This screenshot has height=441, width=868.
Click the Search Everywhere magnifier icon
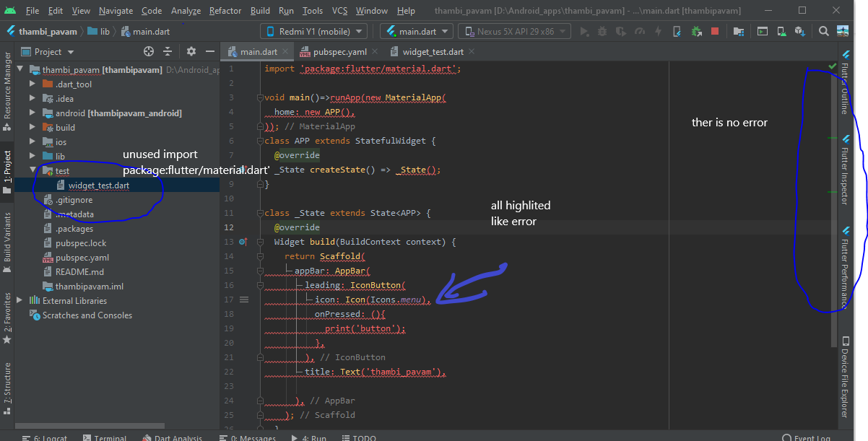point(824,31)
